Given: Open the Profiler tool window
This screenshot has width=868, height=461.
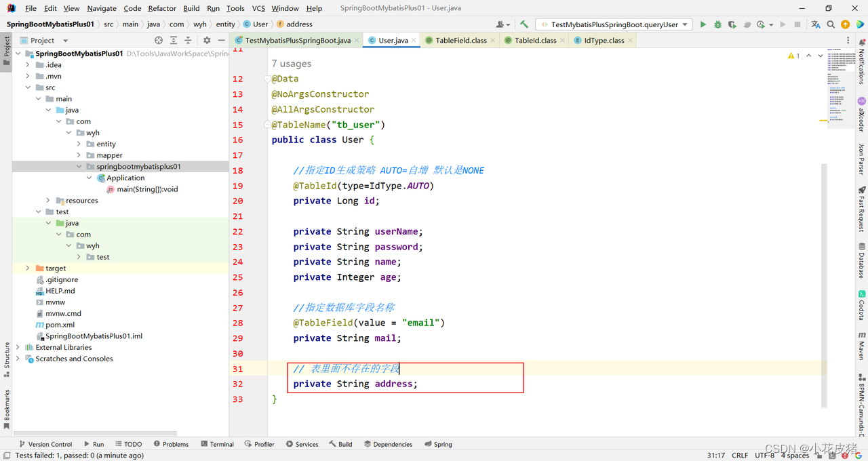Looking at the screenshot, I should pyautogui.click(x=259, y=444).
